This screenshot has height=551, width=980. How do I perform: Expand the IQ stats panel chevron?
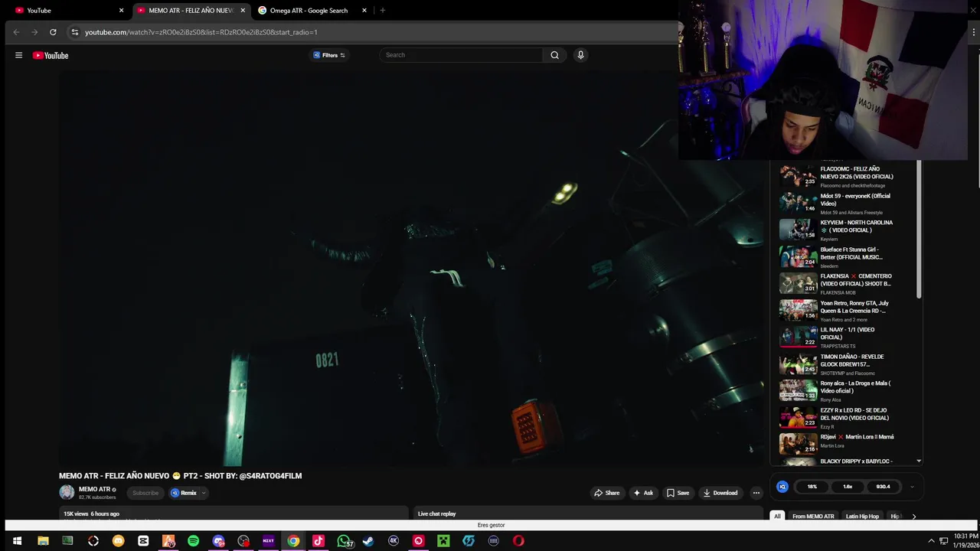point(911,487)
